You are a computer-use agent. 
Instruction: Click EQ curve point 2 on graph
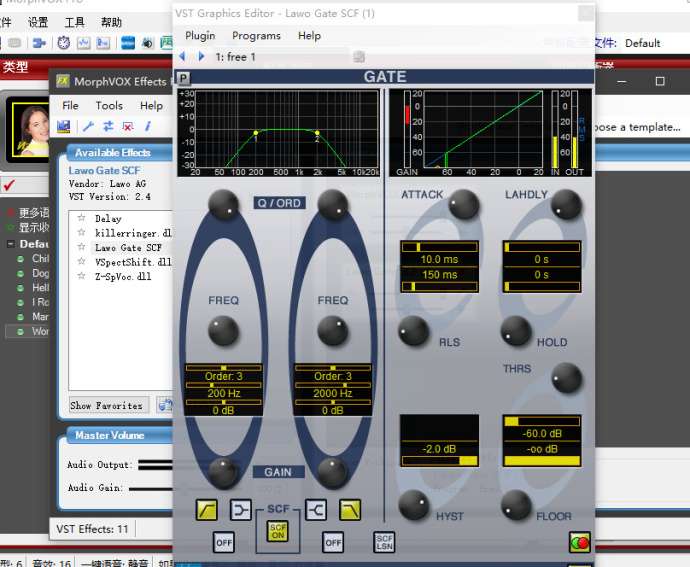coord(317,133)
